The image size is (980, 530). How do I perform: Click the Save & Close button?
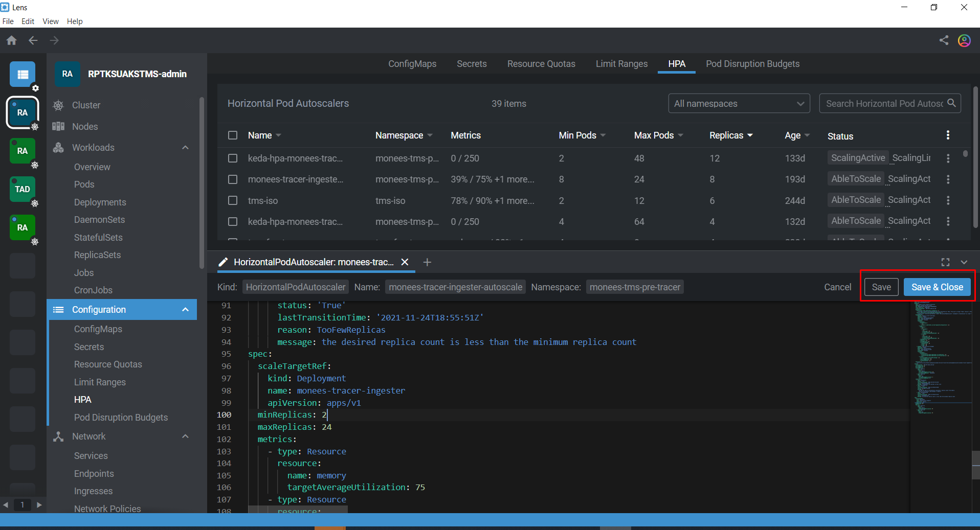click(x=937, y=287)
